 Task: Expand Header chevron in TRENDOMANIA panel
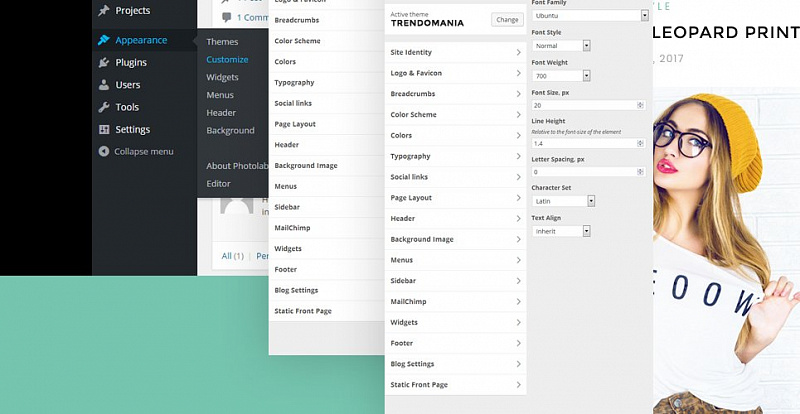pos(518,218)
